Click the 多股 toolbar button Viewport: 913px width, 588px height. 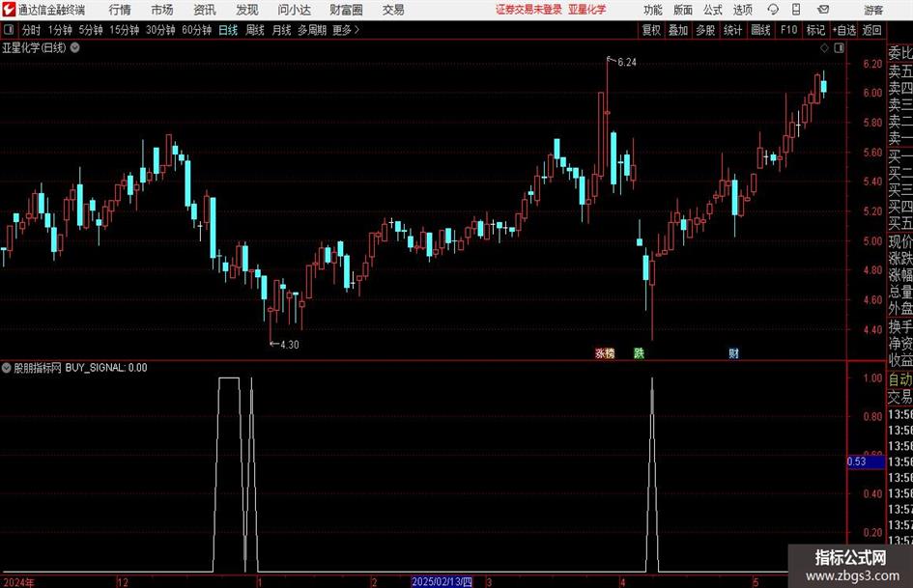click(705, 30)
